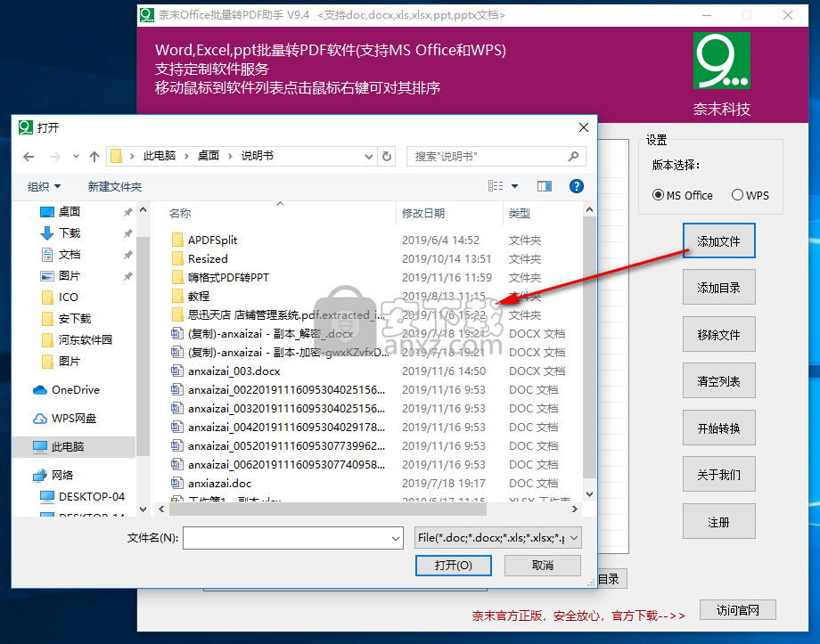Open 下载 in quick access sidebar

tap(69, 233)
